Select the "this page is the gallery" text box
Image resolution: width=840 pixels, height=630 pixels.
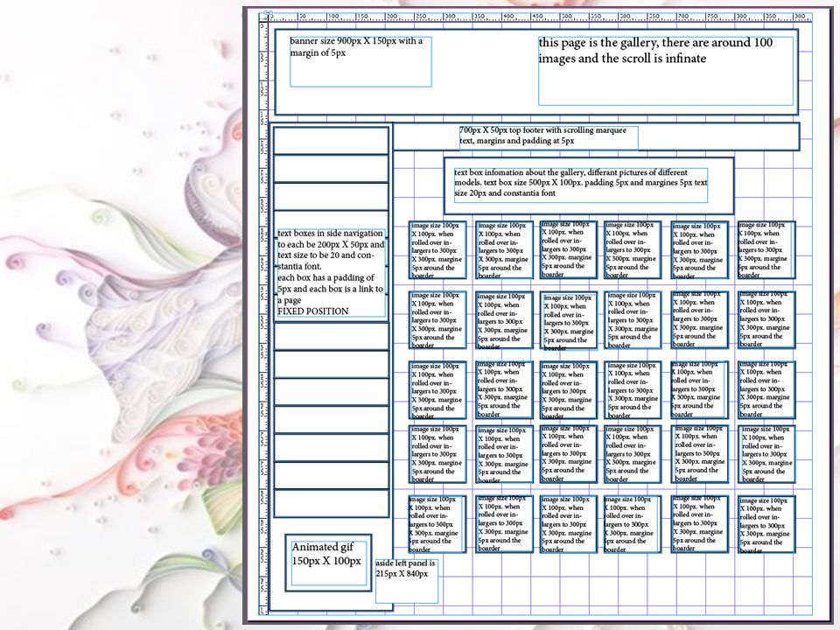[x=665, y=71]
